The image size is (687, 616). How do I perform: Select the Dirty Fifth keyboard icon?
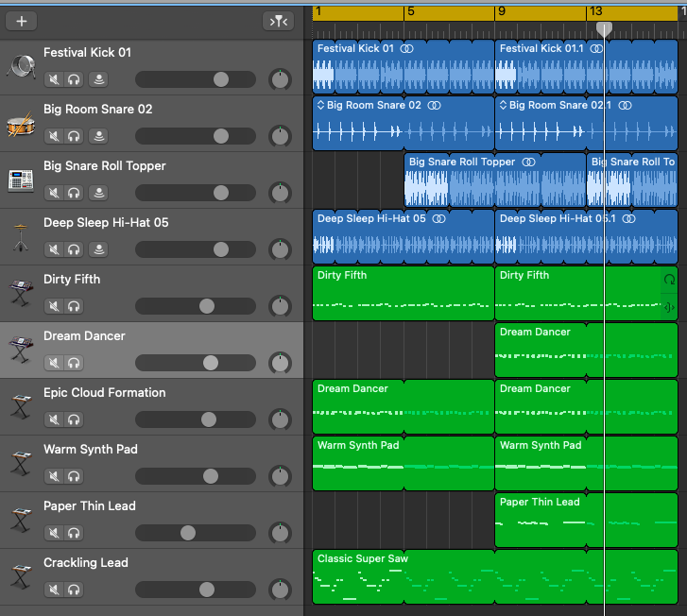[21, 292]
